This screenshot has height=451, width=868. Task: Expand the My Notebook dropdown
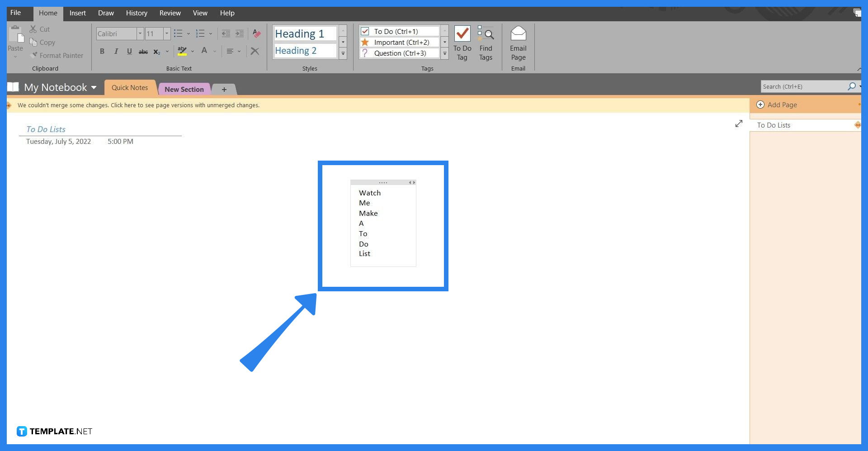tap(94, 87)
